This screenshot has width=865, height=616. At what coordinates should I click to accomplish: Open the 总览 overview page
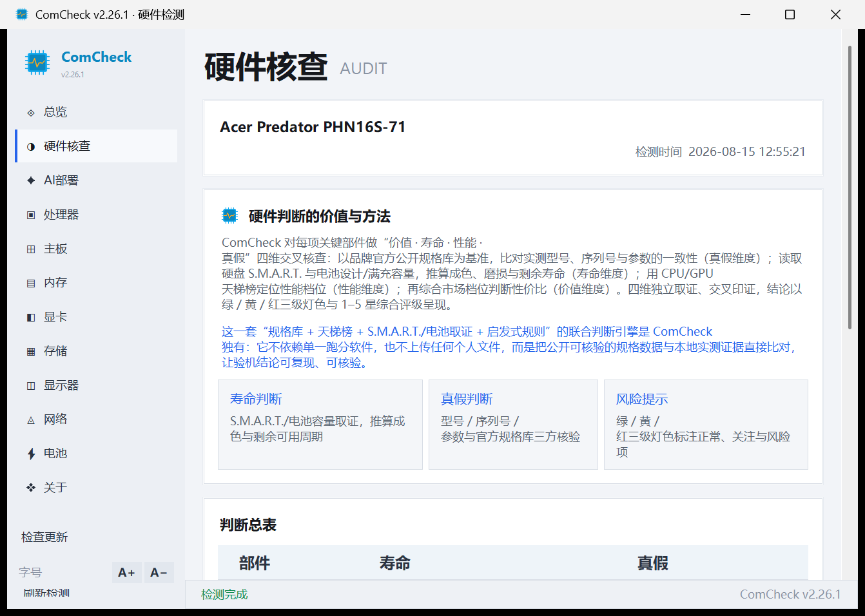96,112
